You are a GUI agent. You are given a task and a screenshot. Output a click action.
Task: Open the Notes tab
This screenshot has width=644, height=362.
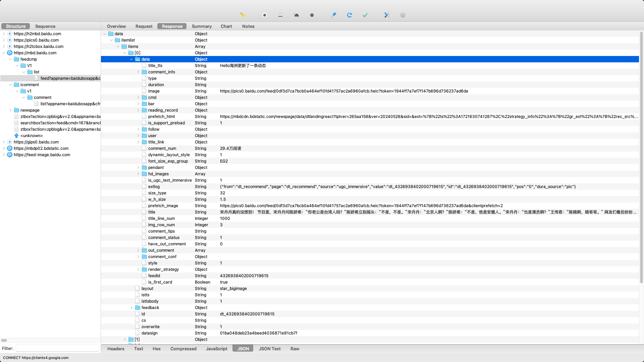pyautogui.click(x=248, y=26)
